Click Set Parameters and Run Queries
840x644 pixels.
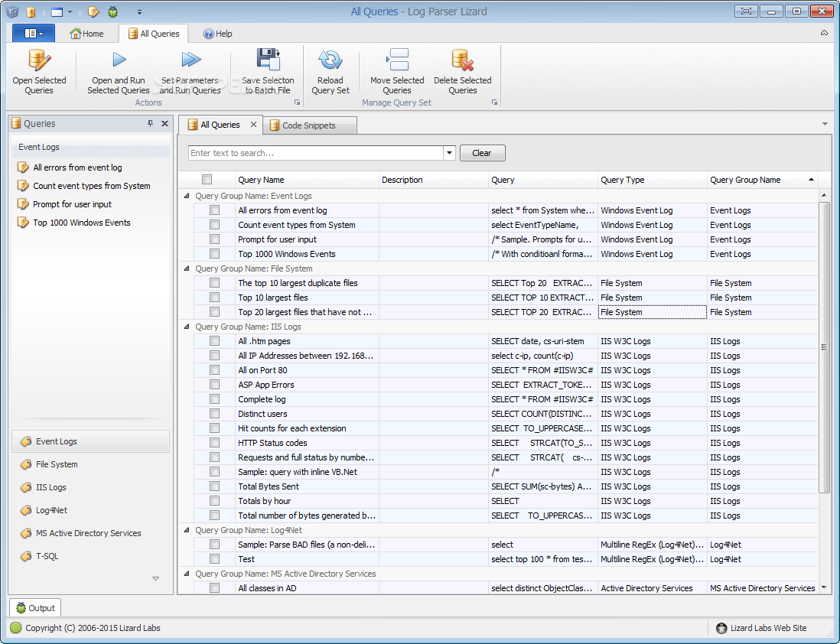[190, 73]
